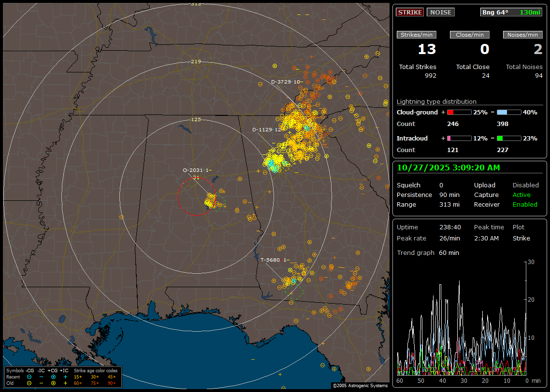The image size is (550, 392).
Task: Select storm cell label D-3729-10 on map
Action: click(286, 82)
